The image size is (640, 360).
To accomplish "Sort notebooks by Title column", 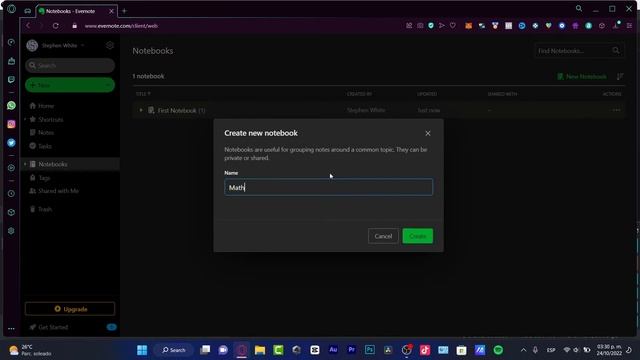I will 143,94.
